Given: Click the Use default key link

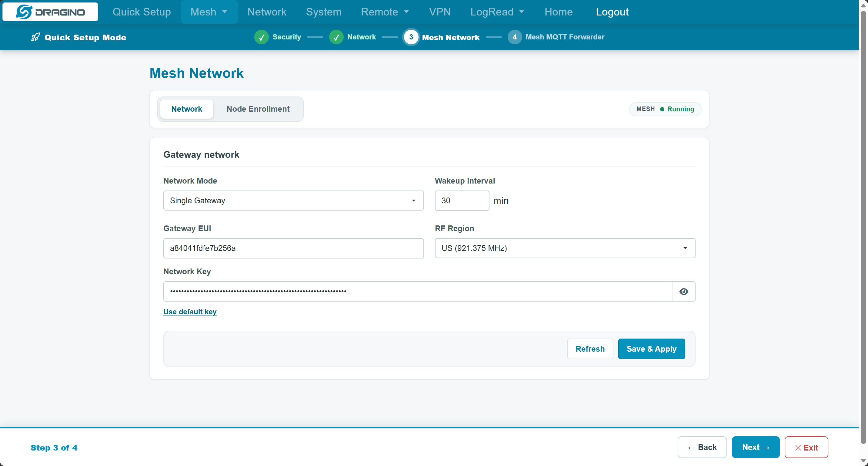Looking at the screenshot, I should pyautogui.click(x=190, y=312).
